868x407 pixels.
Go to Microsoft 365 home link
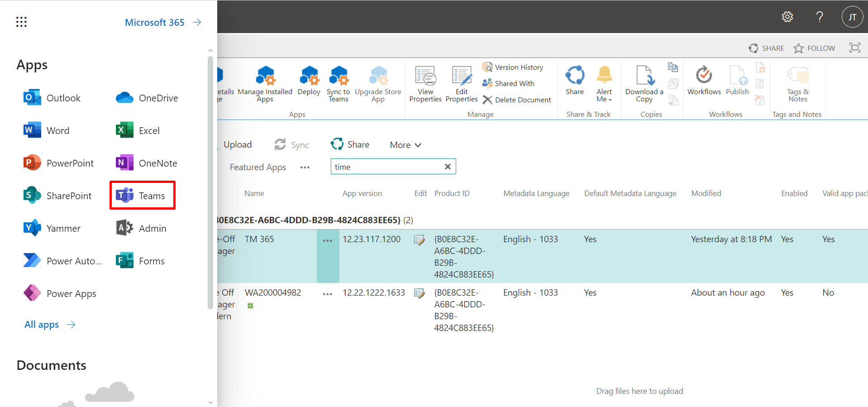(163, 22)
